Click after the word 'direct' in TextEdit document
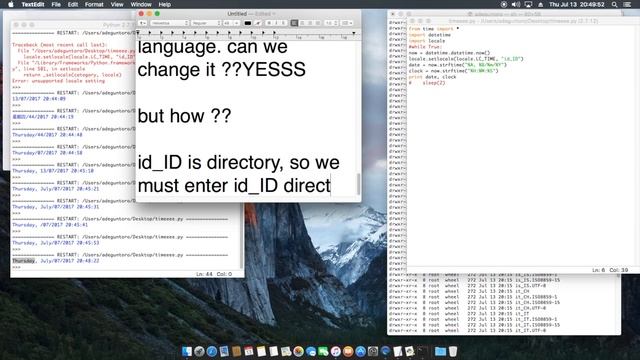Image resolution: width=640 pixels, height=360 pixels. coord(331,186)
